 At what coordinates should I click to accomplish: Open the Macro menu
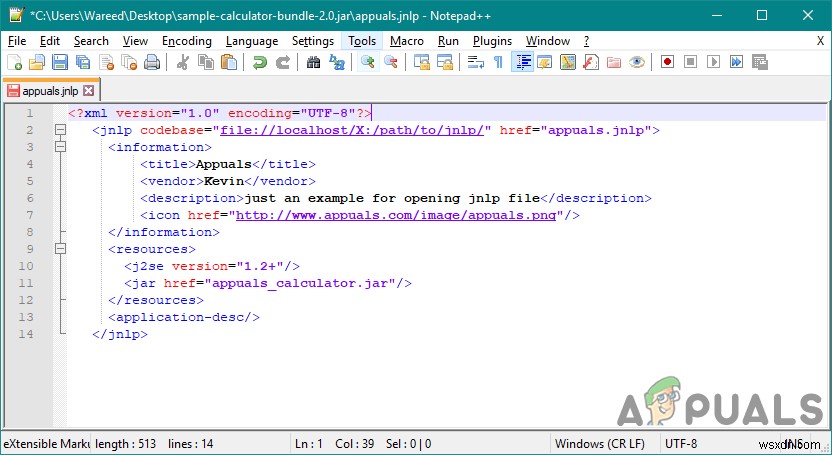pos(407,41)
